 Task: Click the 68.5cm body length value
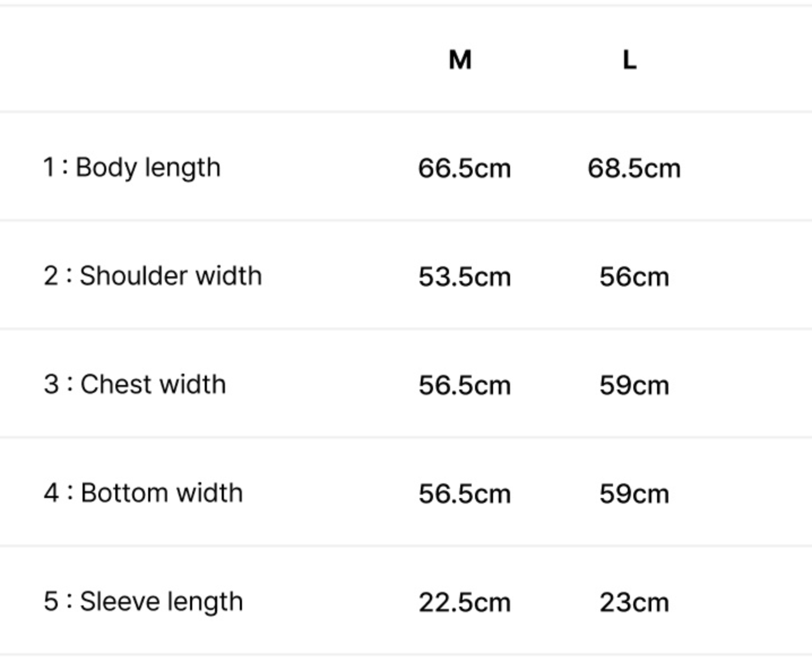pyautogui.click(x=634, y=168)
